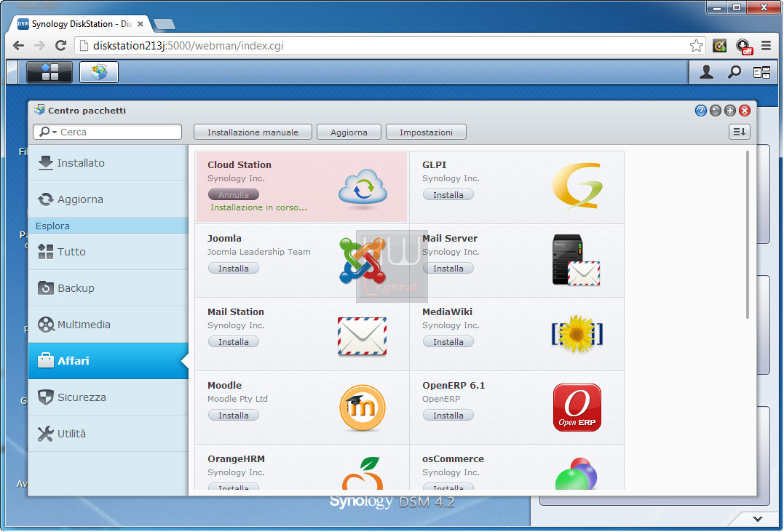Select the Affari category

[x=108, y=361]
